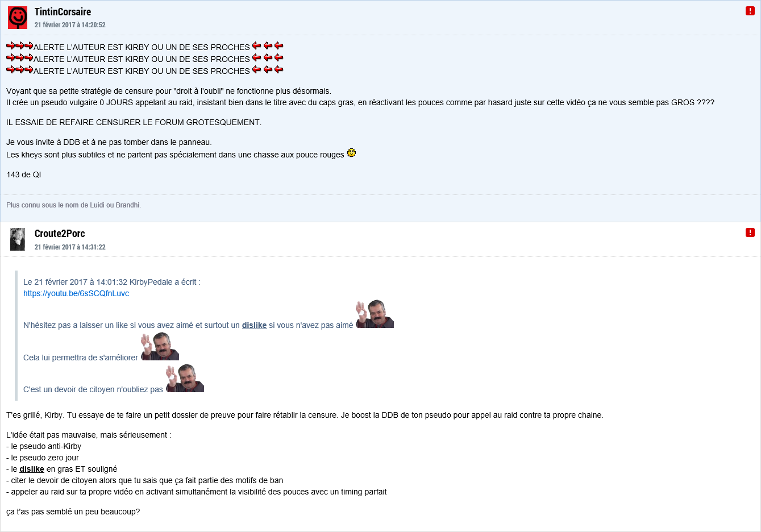Image resolution: width=761 pixels, height=532 pixels.
Task: Click TintinCorsaire's red avatar image
Action: click(18, 18)
